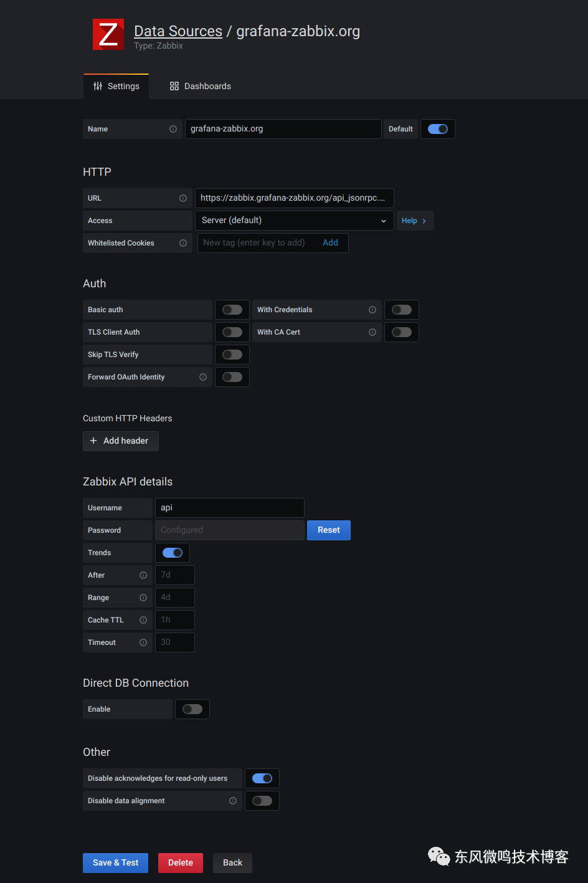Image resolution: width=588 pixels, height=883 pixels.
Task: Click the Whitelisted Cookies info icon
Action: coord(183,243)
